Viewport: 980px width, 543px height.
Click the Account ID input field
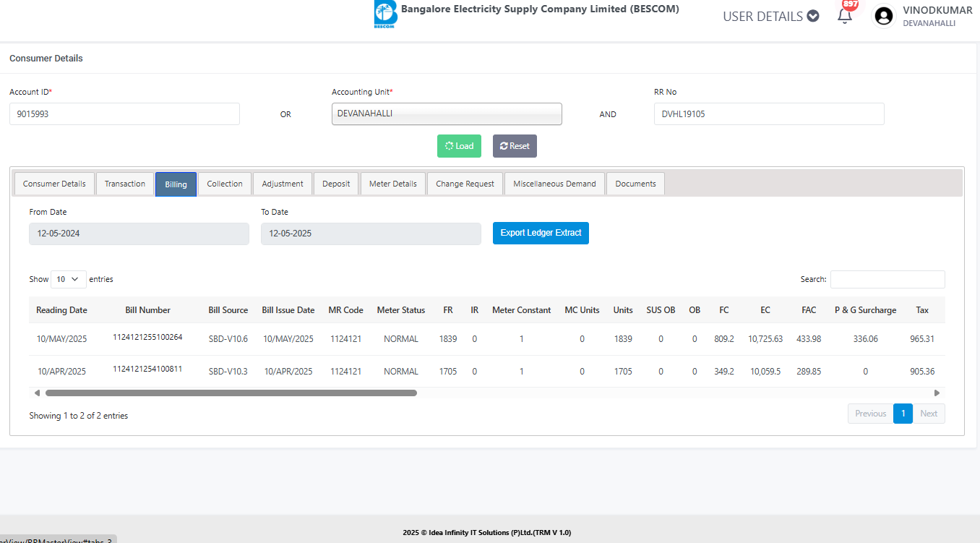point(124,114)
